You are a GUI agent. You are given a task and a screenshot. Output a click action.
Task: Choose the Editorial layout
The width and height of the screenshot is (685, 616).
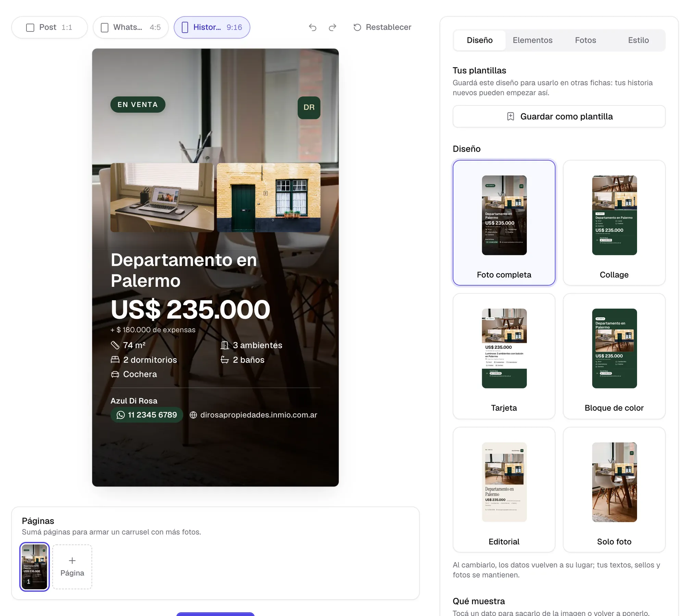(504, 489)
